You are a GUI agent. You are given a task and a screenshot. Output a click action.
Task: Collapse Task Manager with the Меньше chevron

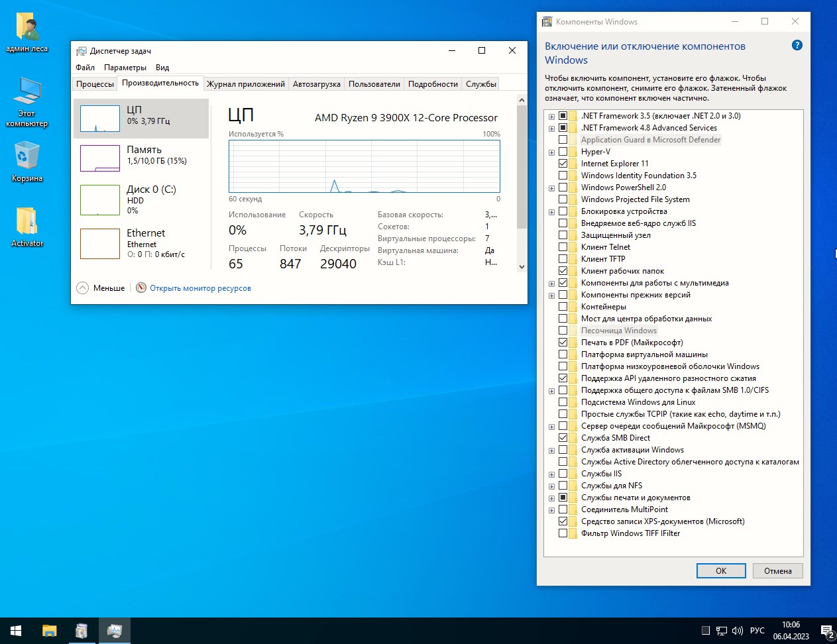(83, 288)
